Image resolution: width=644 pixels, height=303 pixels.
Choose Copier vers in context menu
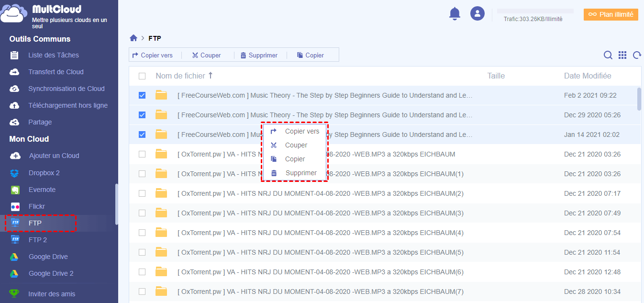(294, 131)
